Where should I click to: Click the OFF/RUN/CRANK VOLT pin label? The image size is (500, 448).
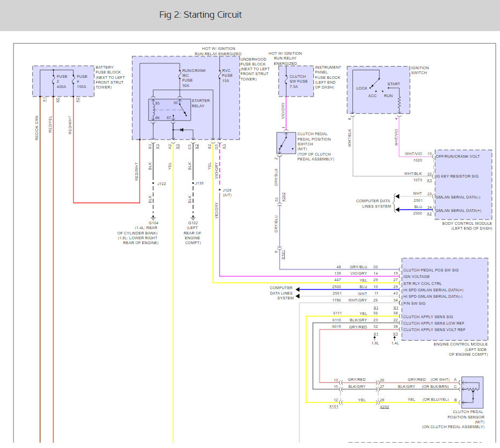point(458,156)
